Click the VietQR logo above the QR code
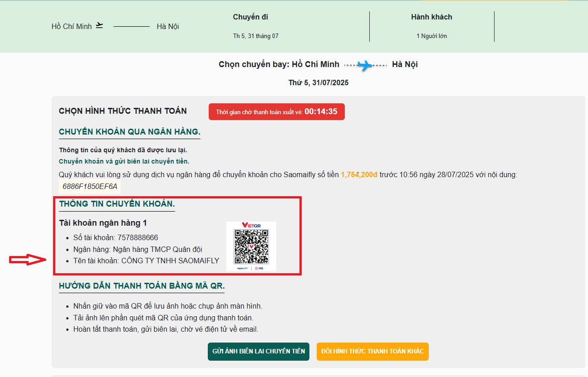This screenshot has width=588, height=377. 251,225
